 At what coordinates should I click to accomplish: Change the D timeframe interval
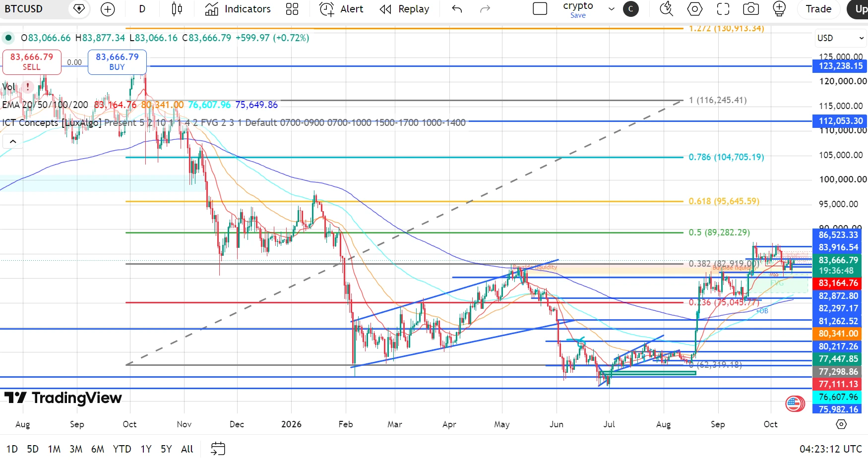[x=142, y=9]
